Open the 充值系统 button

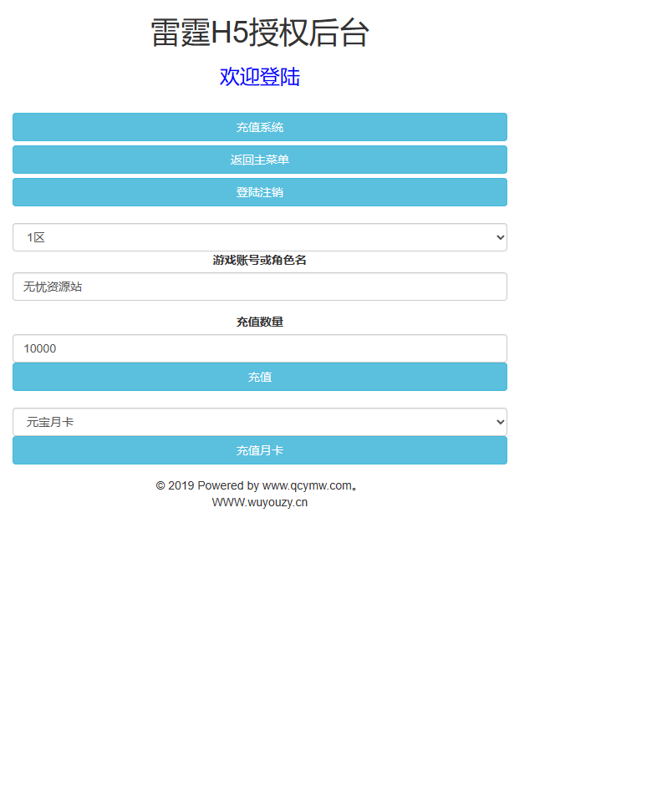[259, 127]
